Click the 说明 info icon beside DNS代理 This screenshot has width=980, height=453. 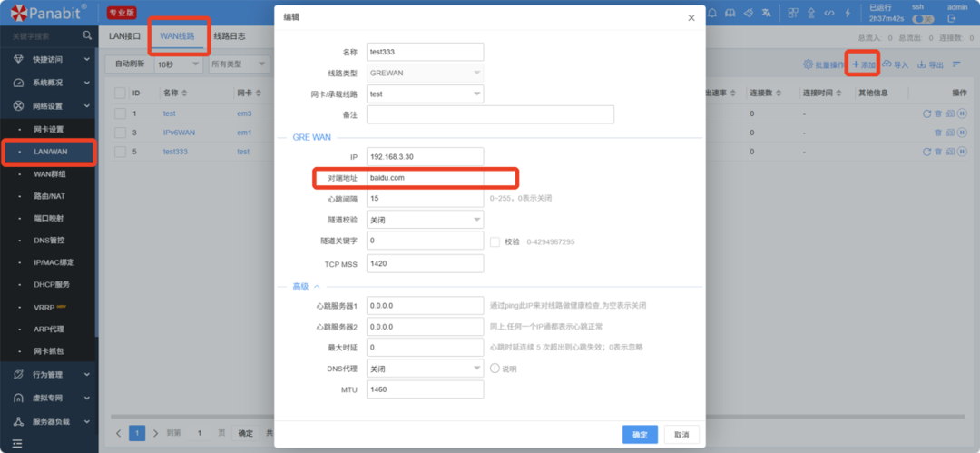(x=495, y=369)
